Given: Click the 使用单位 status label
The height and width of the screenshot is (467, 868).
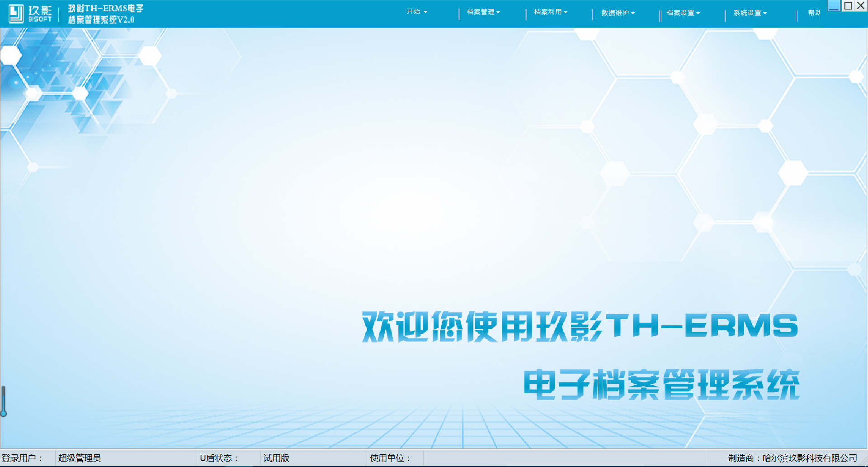Looking at the screenshot, I should click(x=390, y=458).
